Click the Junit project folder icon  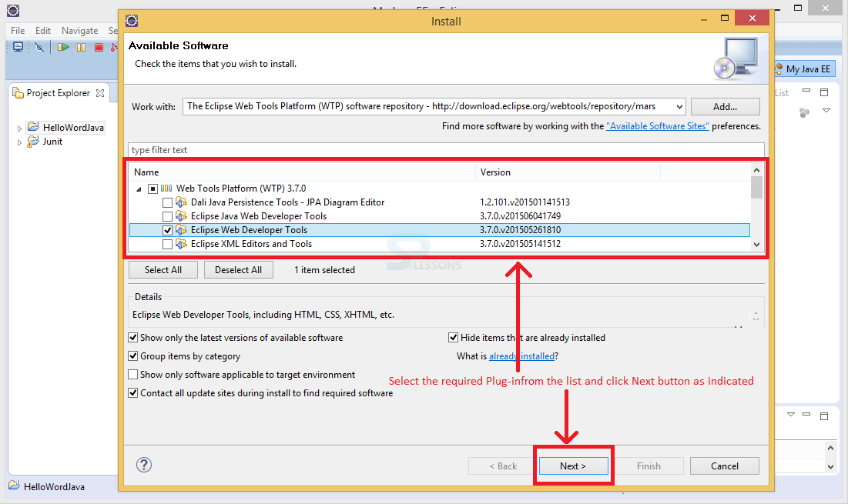click(34, 141)
